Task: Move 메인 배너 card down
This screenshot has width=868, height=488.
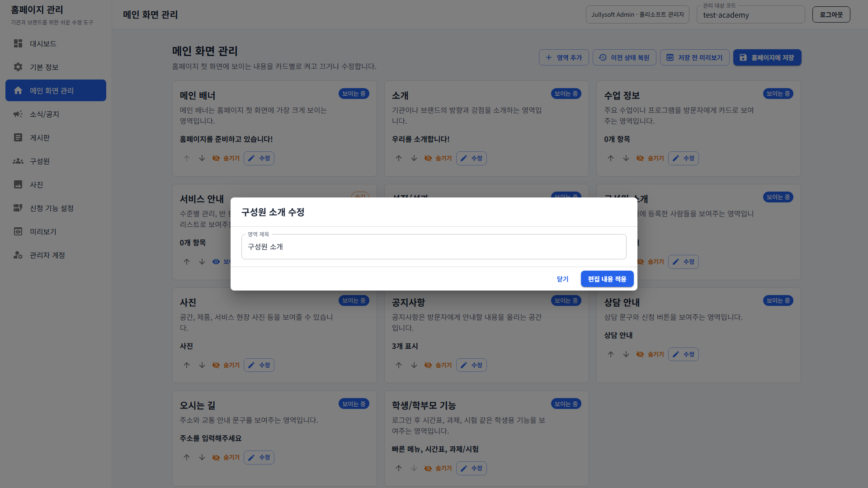Action: pyautogui.click(x=202, y=158)
